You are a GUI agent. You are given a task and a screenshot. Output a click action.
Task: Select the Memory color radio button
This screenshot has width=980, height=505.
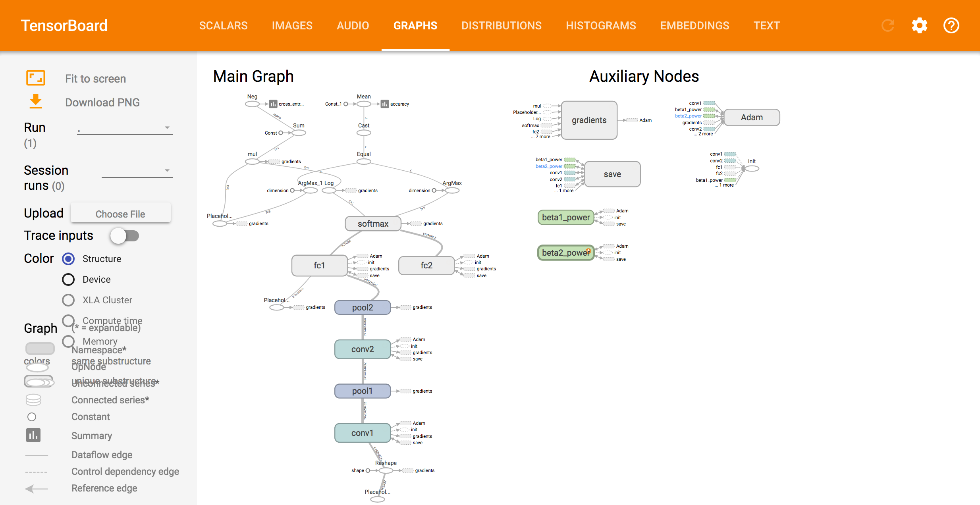[68, 341]
